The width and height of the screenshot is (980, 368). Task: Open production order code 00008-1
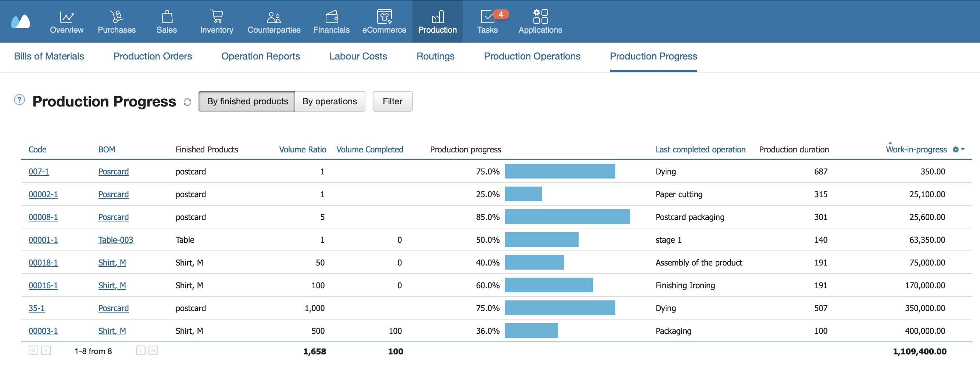43,217
